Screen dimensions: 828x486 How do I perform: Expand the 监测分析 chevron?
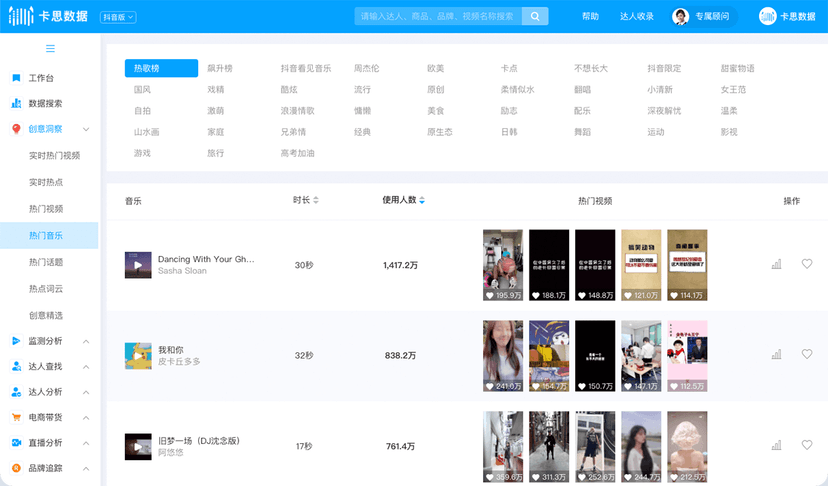[x=86, y=342]
